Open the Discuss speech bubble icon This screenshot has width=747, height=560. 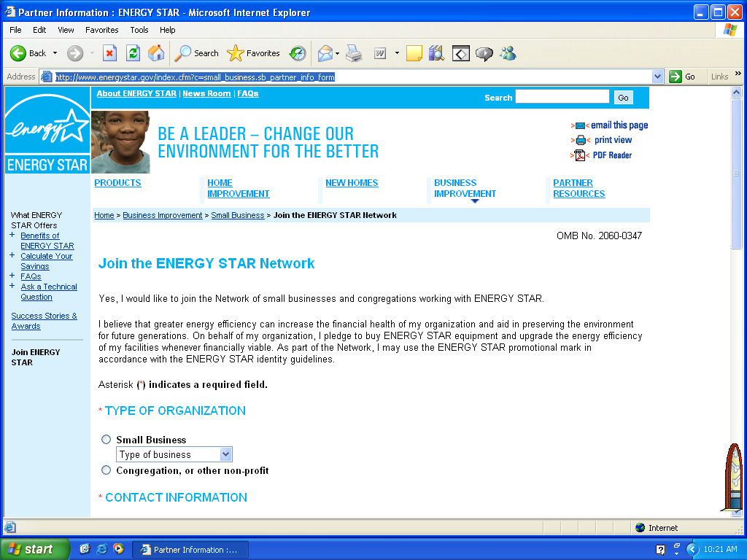pyautogui.click(x=484, y=53)
